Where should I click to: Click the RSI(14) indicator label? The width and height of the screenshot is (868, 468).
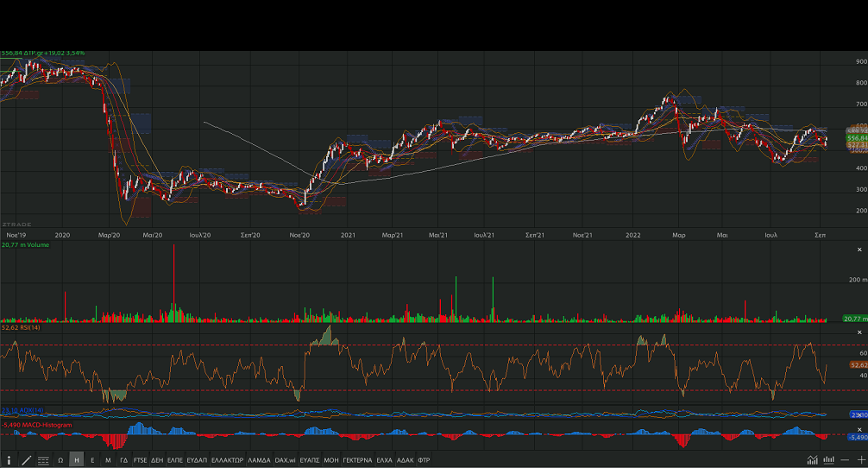[x=22, y=328]
